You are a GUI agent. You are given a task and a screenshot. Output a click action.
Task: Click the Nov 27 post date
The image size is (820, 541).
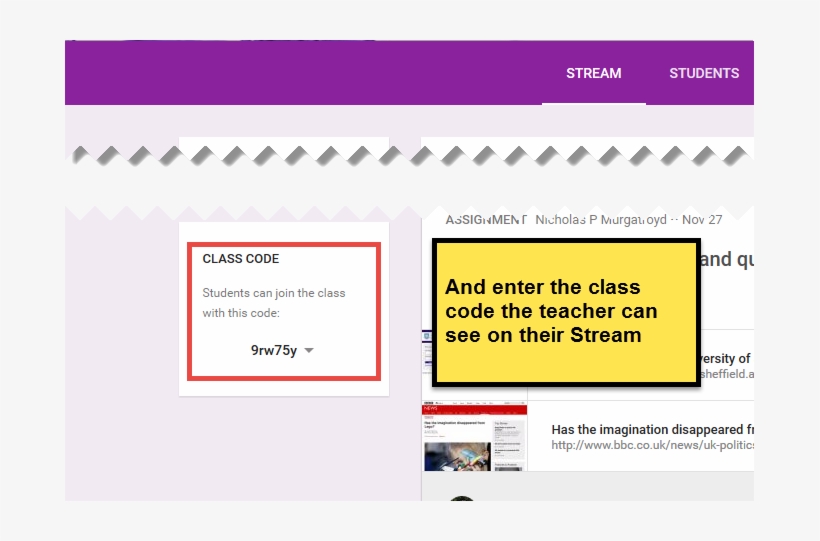tap(703, 220)
